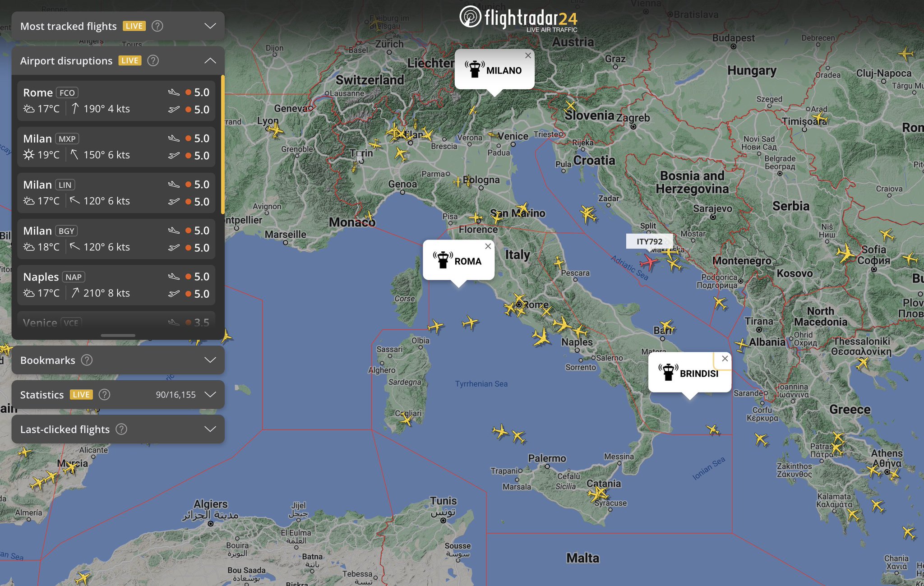Screen dimensions: 924x586
Task: Select aircraft near Bari
Action: click(x=667, y=326)
